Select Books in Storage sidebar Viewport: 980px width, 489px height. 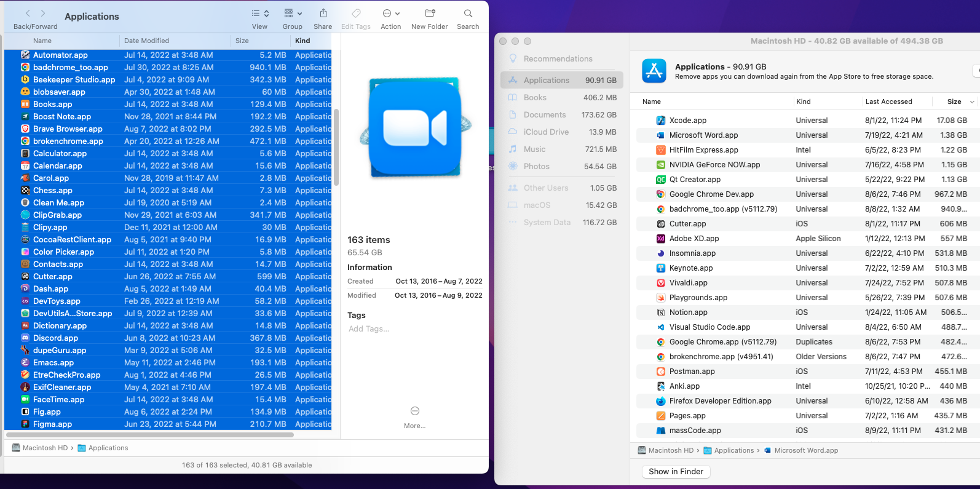pyautogui.click(x=562, y=97)
